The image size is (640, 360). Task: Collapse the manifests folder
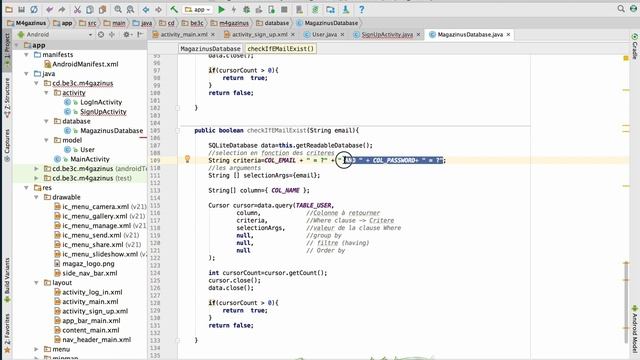click(27, 54)
